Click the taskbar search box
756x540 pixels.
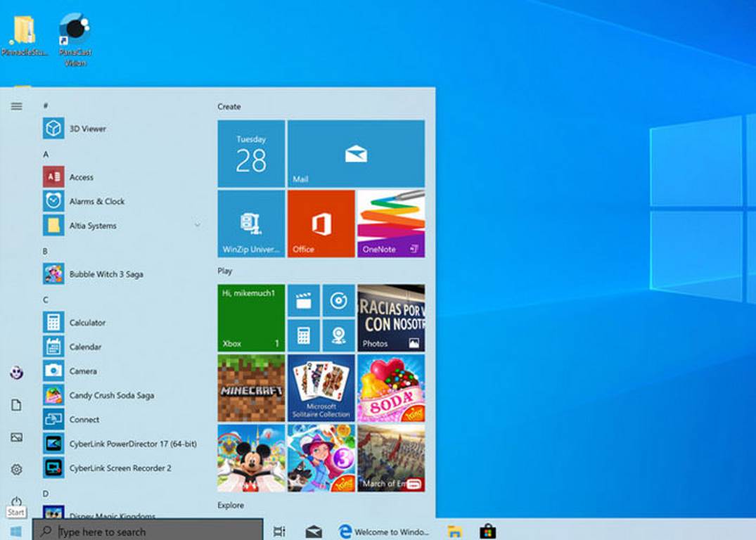click(x=148, y=532)
